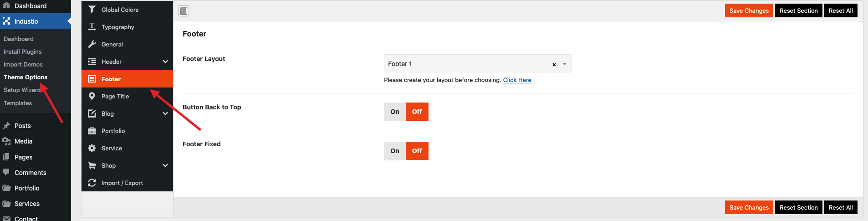
Task: Turn On the Button Back to Top
Action: 395,112
